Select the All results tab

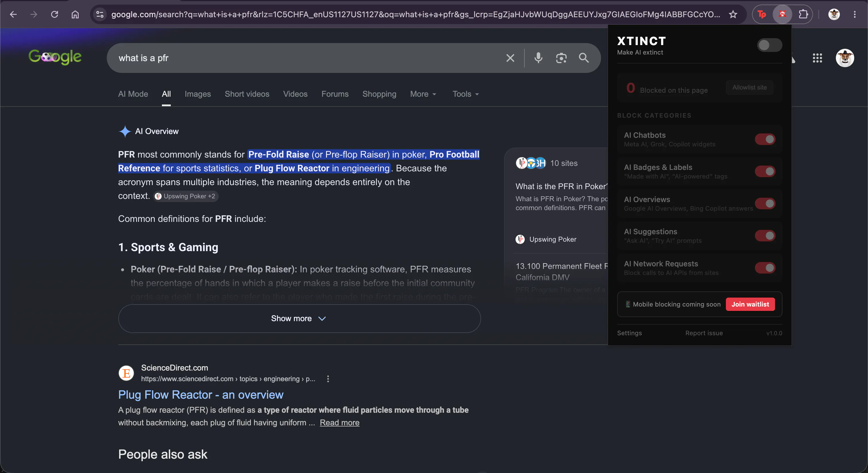click(166, 94)
